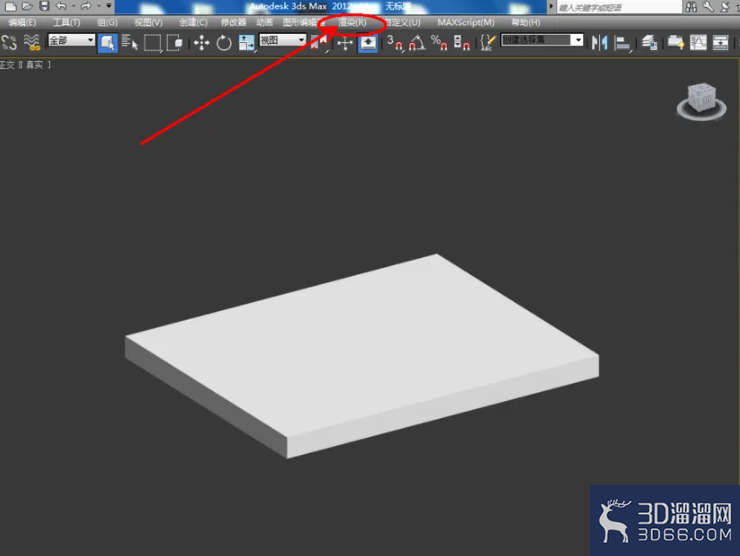740x556 pixels.
Task: Select the Rotate tool
Action: pyautogui.click(x=224, y=43)
